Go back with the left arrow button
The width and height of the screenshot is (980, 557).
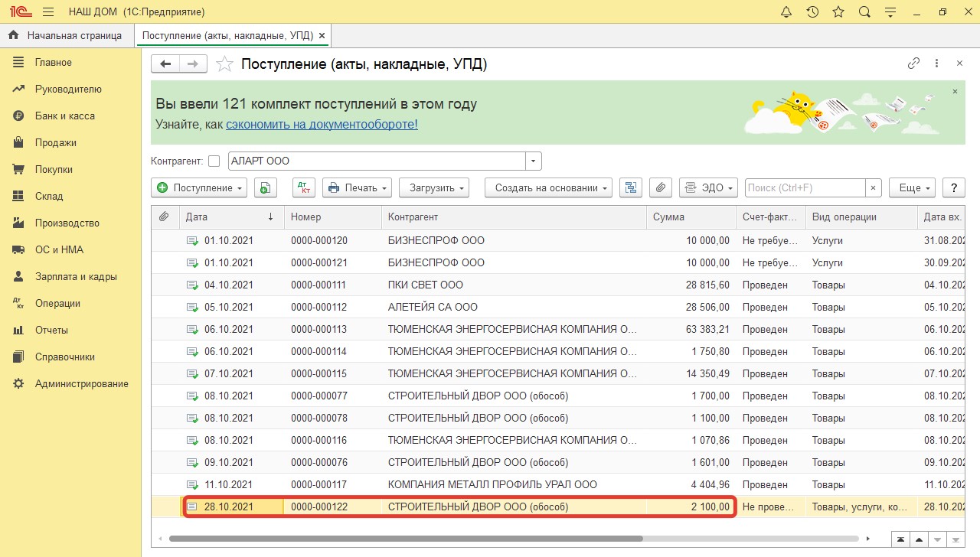165,64
